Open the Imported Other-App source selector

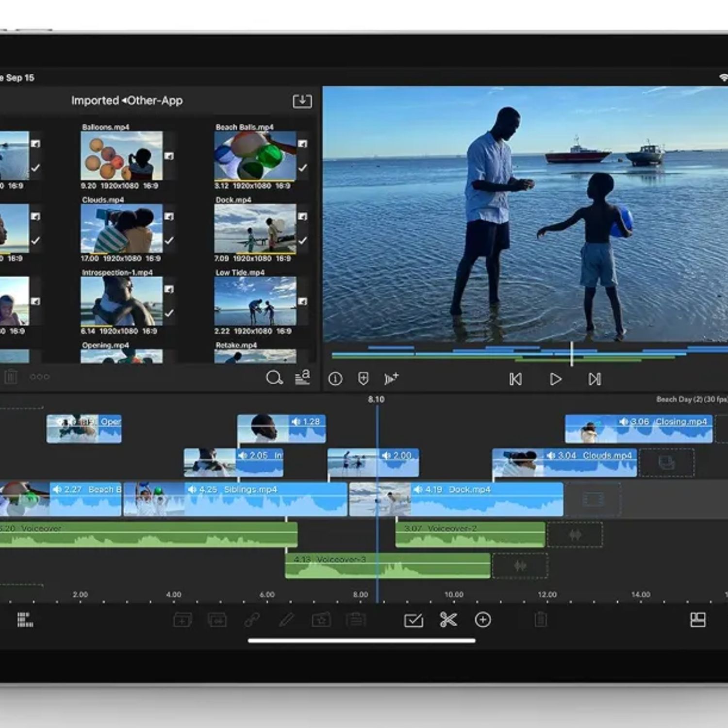pos(127,100)
